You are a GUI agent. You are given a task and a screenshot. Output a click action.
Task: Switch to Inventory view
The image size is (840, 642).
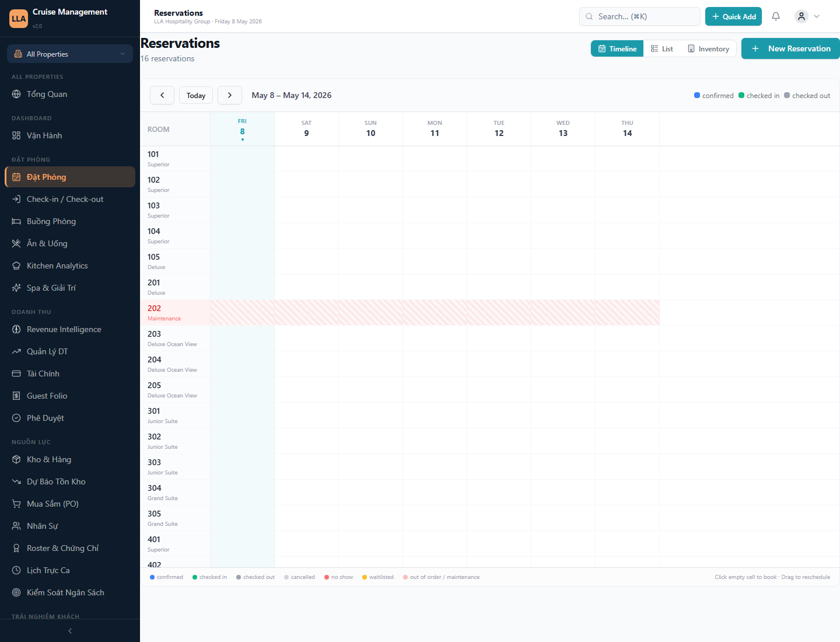click(x=708, y=48)
